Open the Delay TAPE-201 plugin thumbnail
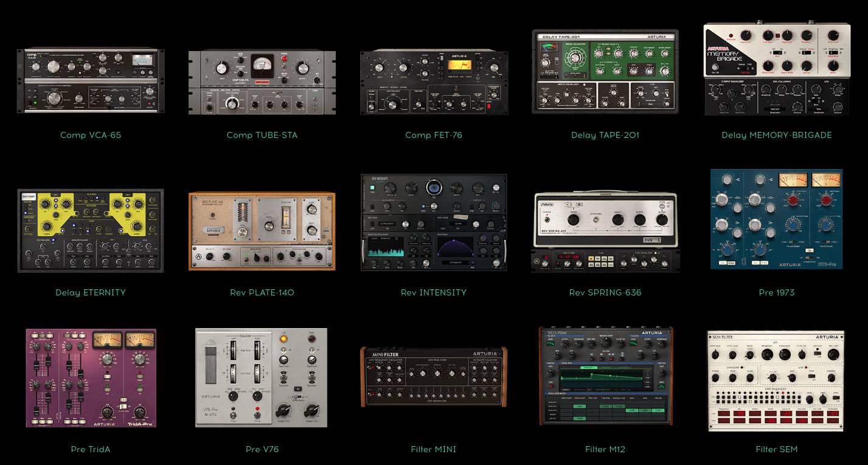868x465 pixels. [605, 71]
